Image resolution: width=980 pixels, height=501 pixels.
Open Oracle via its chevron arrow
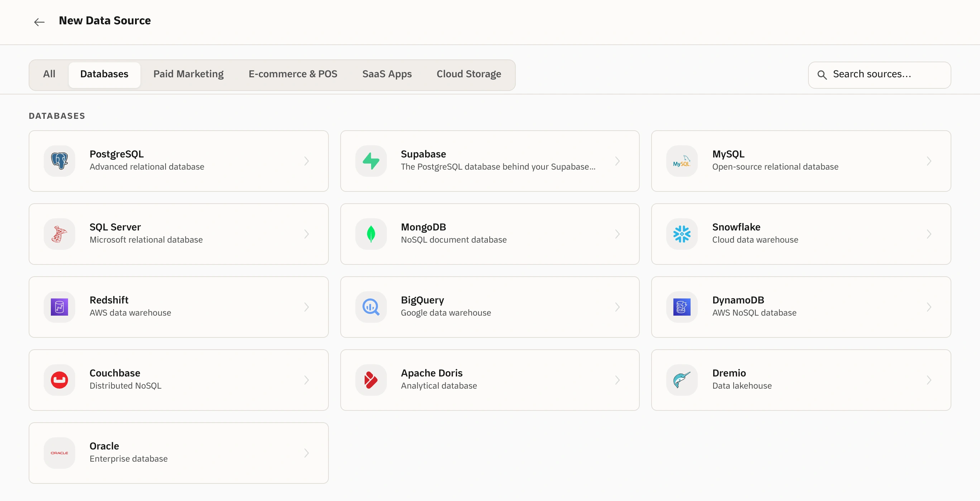point(307,453)
